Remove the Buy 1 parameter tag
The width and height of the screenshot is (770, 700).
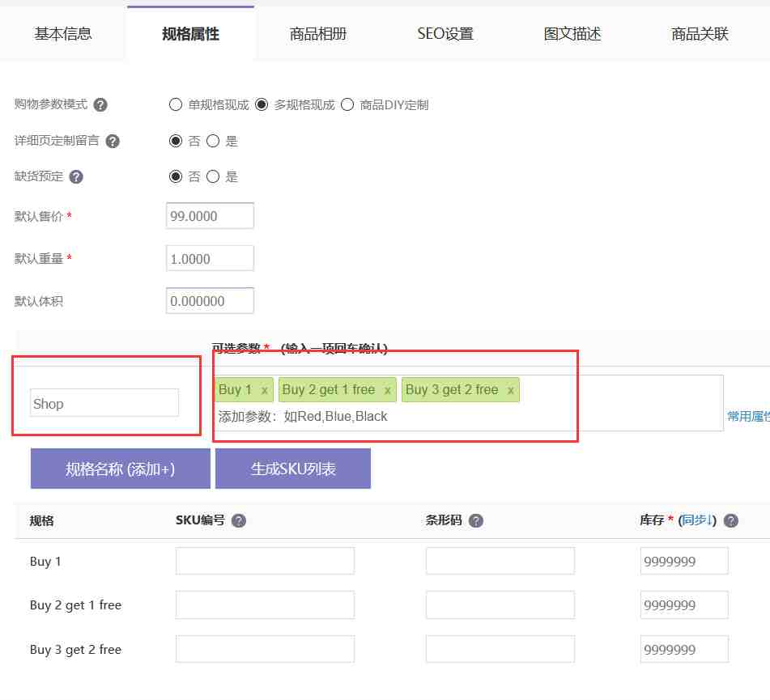265,391
